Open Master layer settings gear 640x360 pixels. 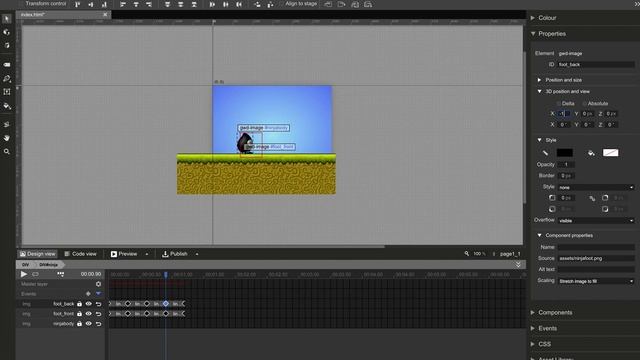(x=98, y=284)
